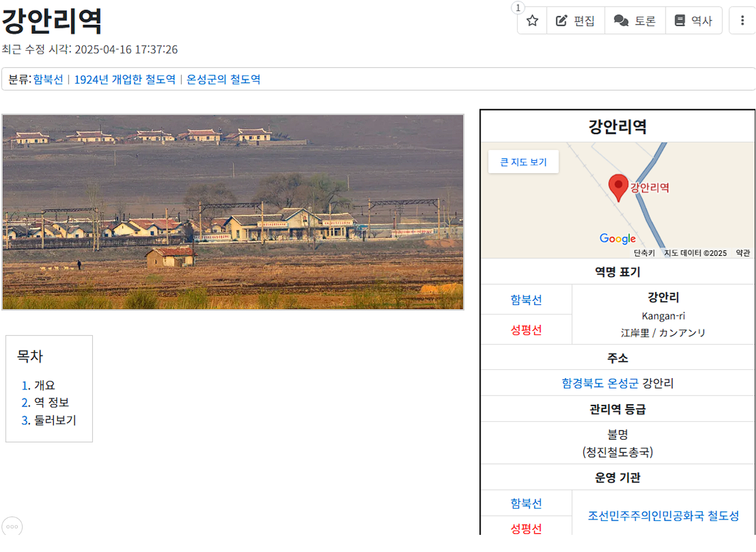Star this article with the star icon
Viewport: 756px width, 552px height.
point(533,21)
